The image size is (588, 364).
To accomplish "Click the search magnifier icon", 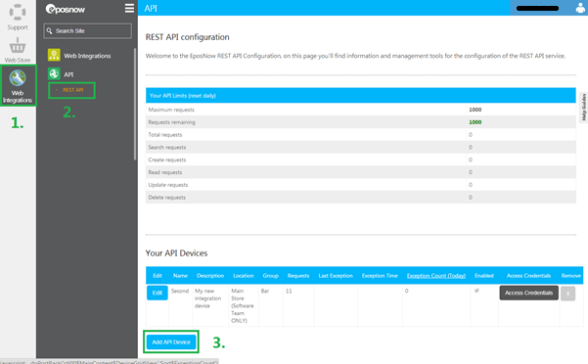I will [49, 30].
